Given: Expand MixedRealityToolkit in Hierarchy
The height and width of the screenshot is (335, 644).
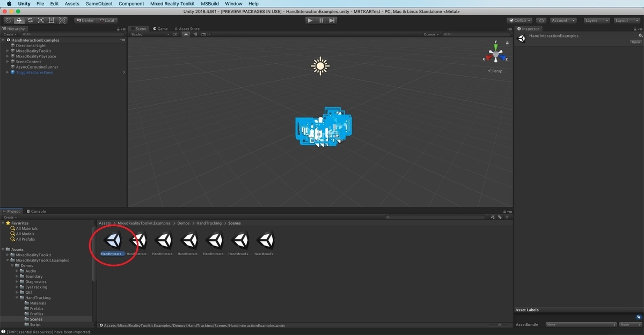Looking at the screenshot, I should pos(8,51).
